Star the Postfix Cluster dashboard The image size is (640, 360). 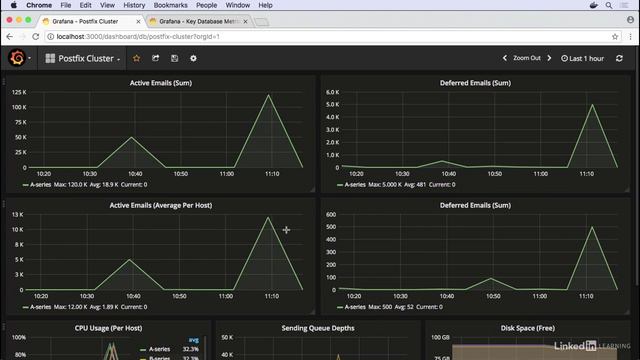pyautogui.click(x=136, y=58)
